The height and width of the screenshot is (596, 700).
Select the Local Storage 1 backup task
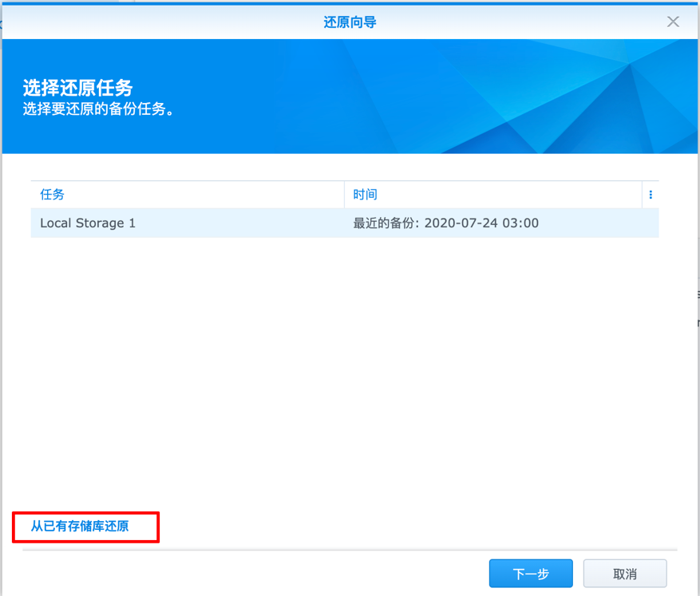(x=88, y=223)
